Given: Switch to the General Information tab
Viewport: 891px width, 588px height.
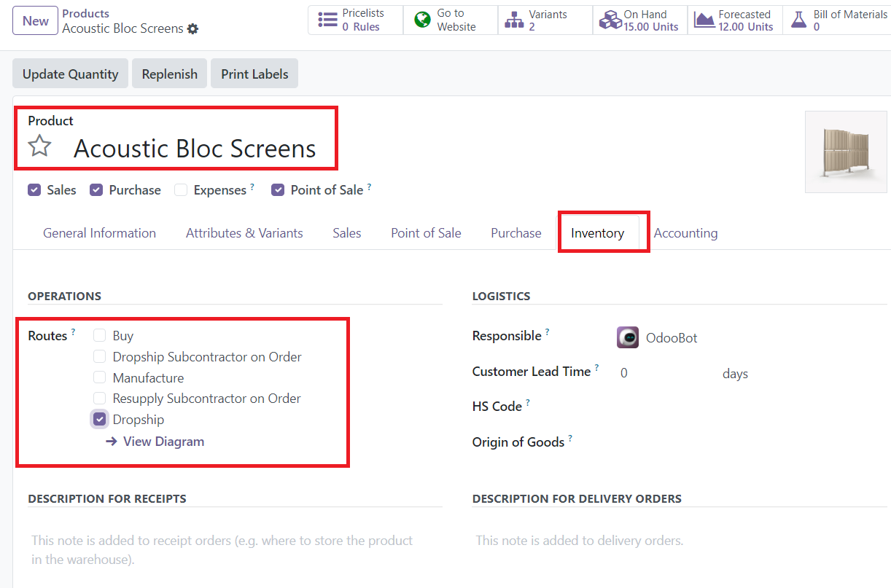Looking at the screenshot, I should (x=99, y=233).
